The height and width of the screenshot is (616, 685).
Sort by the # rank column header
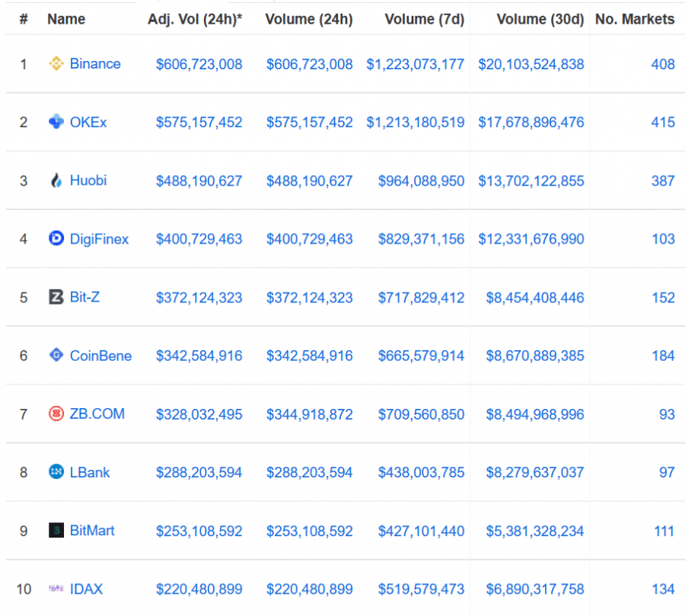click(24, 19)
